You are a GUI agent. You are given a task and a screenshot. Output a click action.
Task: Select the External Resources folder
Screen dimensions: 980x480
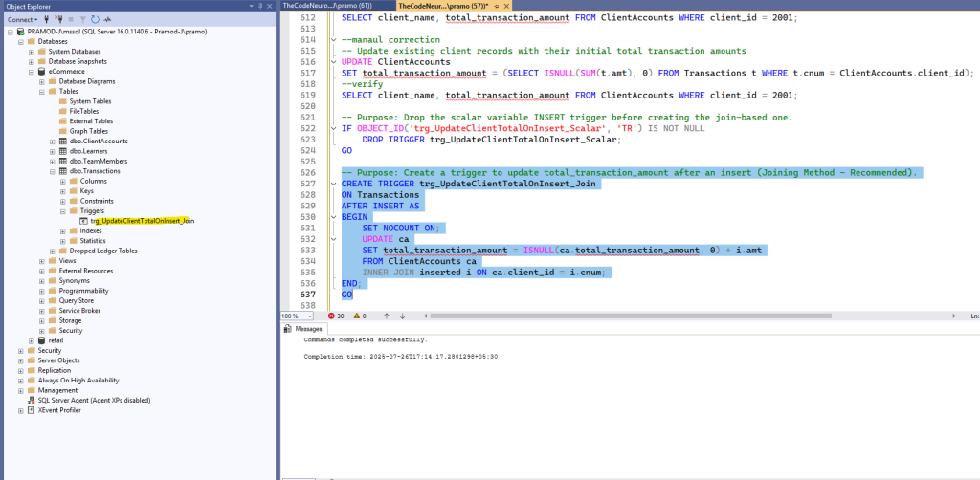point(85,271)
